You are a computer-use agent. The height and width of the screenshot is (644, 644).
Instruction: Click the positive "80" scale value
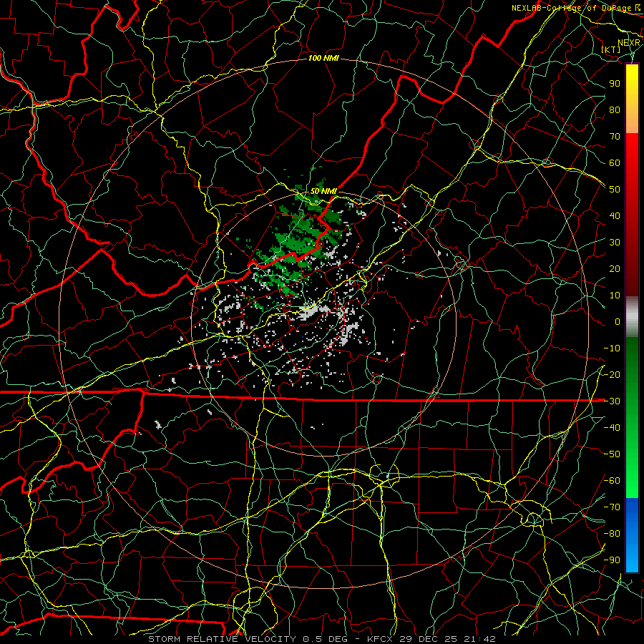click(x=615, y=110)
